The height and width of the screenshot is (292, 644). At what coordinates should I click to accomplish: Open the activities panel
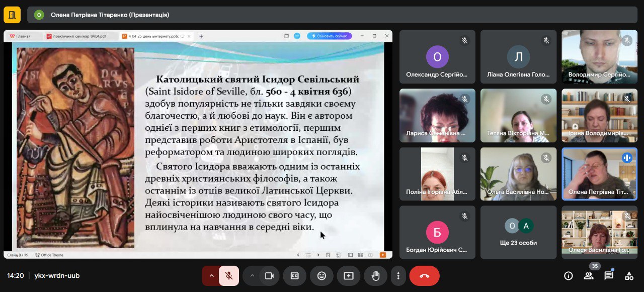[x=629, y=276]
